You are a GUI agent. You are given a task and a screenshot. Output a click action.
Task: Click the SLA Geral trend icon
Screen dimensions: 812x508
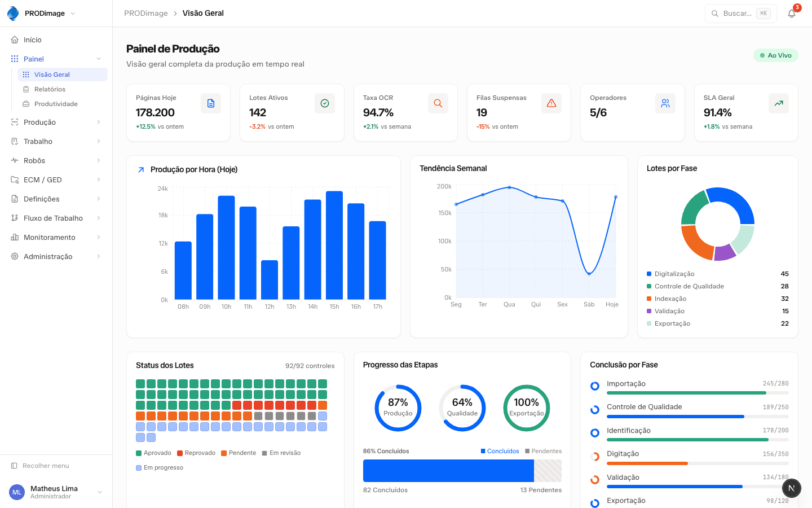779,103
